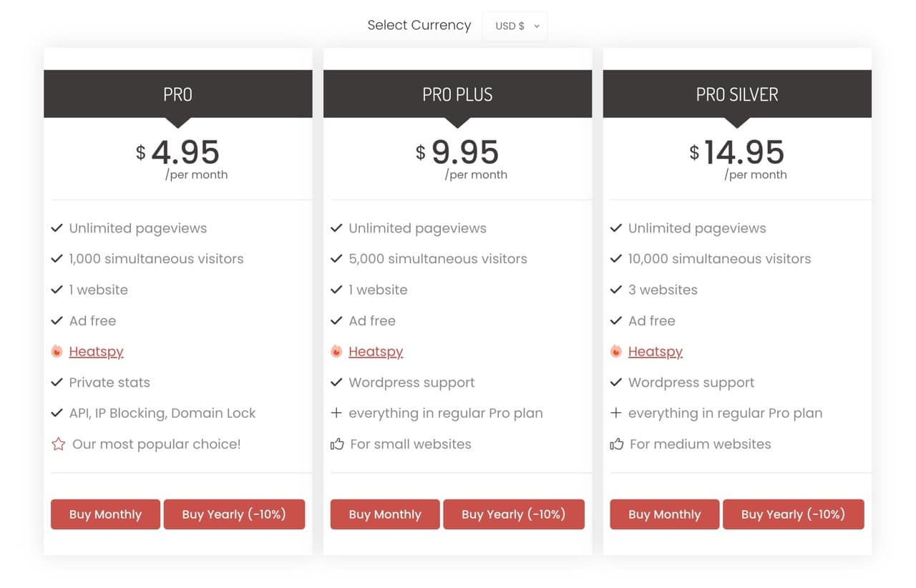Click the $14.95 Pro Silver price
The height and width of the screenshot is (588, 916).
pyautogui.click(x=737, y=152)
